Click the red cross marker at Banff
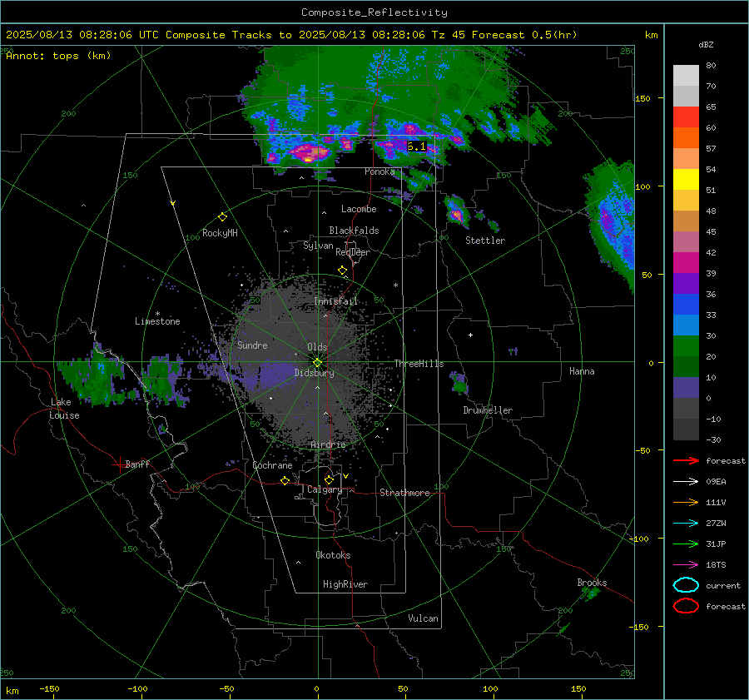This screenshot has width=749, height=700. pyautogui.click(x=118, y=464)
